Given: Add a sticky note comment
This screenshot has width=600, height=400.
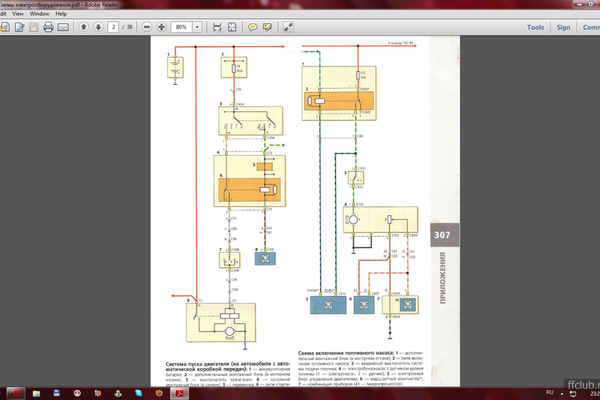Looking at the screenshot, I should (253, 27).
